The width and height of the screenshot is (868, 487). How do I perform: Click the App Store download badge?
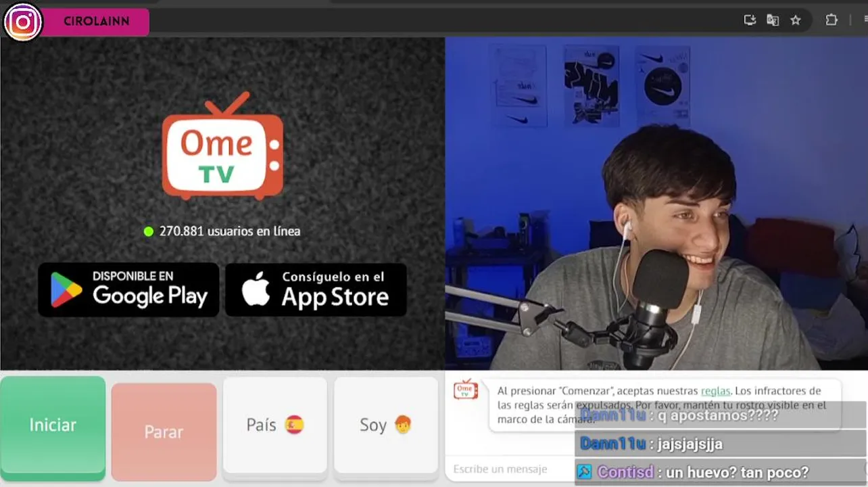coord(316,289)
